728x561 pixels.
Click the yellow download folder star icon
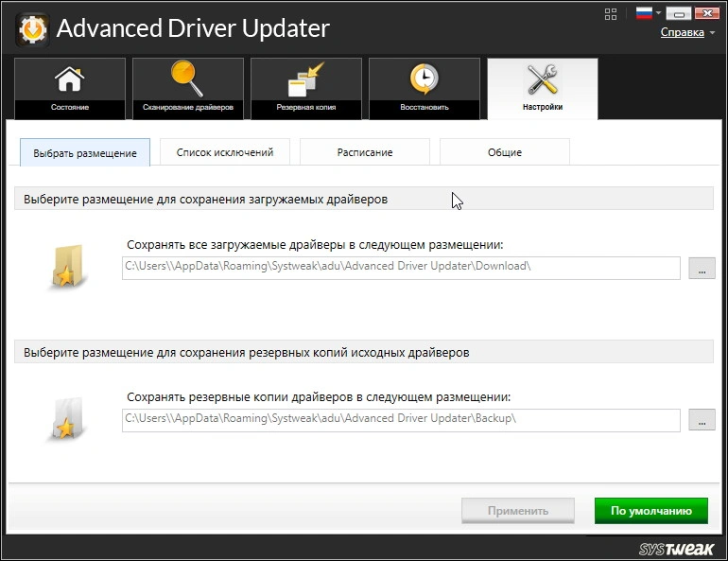point(67,266)
